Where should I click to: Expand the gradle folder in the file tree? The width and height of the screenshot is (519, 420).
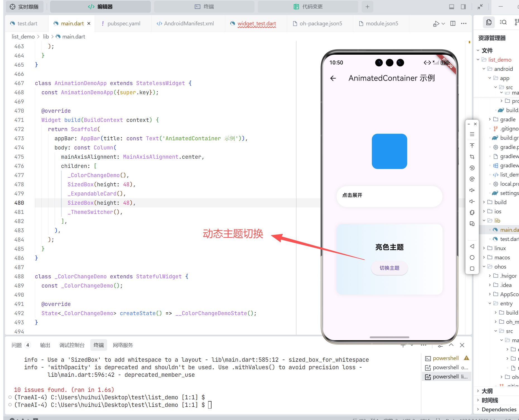point(490,119)
